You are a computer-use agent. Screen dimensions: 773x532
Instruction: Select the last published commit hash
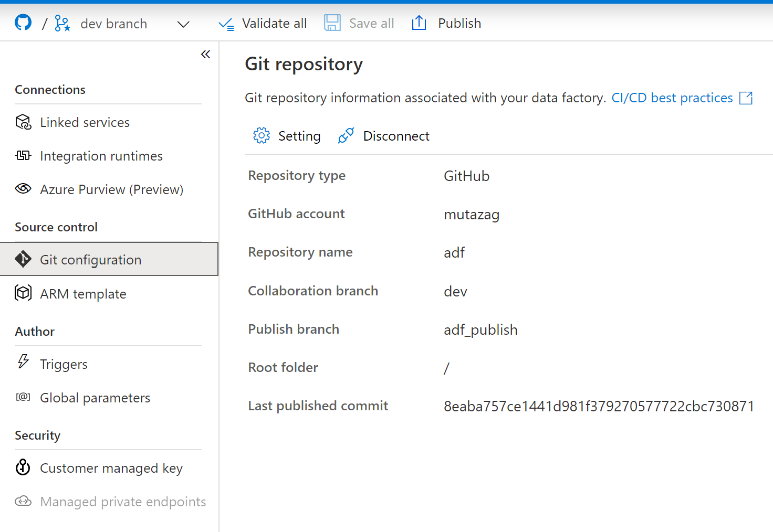tap(599, 406)
